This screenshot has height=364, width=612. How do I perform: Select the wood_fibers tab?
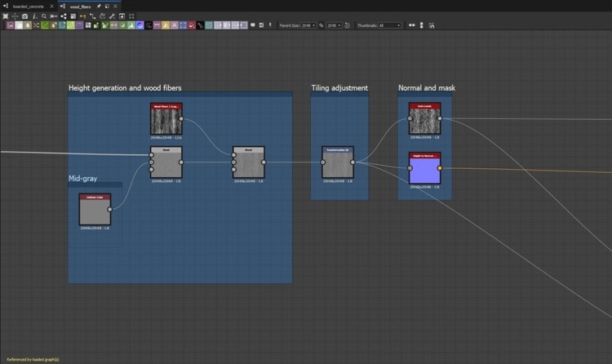79,6
